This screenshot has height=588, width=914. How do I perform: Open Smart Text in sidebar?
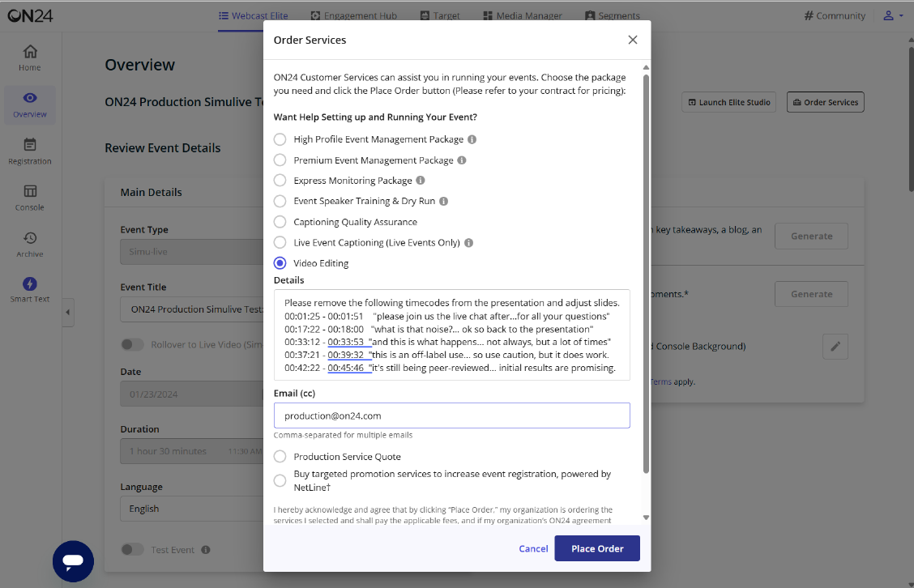(30, 290)
